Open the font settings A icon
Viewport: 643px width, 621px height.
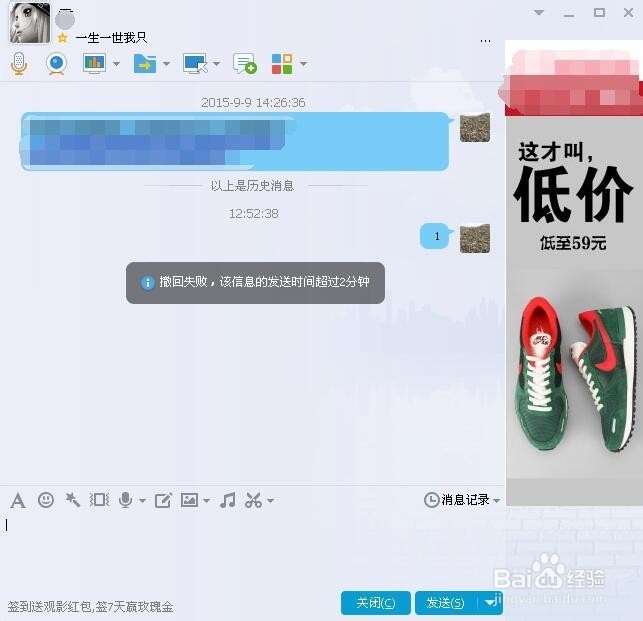18,500
